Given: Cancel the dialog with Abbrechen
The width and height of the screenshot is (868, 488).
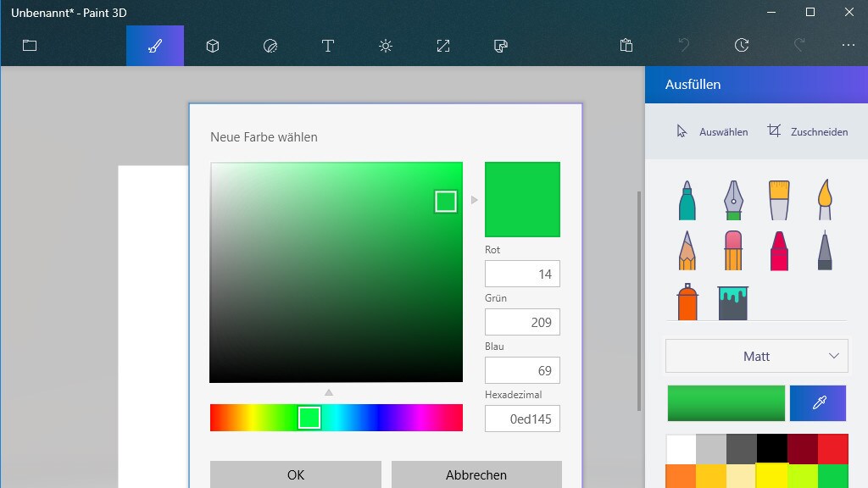Looking at the screenshot, I should [x=475, y=474].
